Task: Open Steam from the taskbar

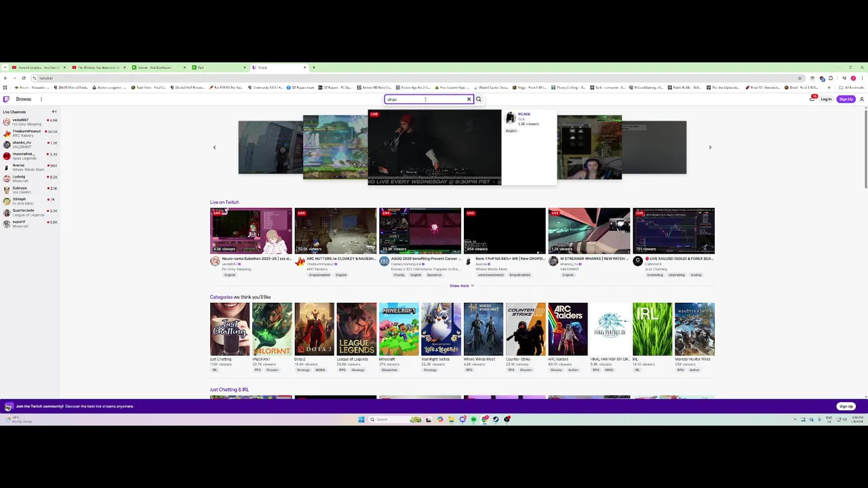Action: [x=496, y=420]
